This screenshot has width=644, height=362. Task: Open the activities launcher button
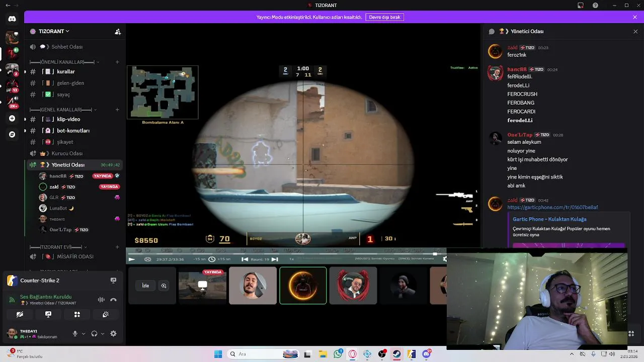[77, 314]
